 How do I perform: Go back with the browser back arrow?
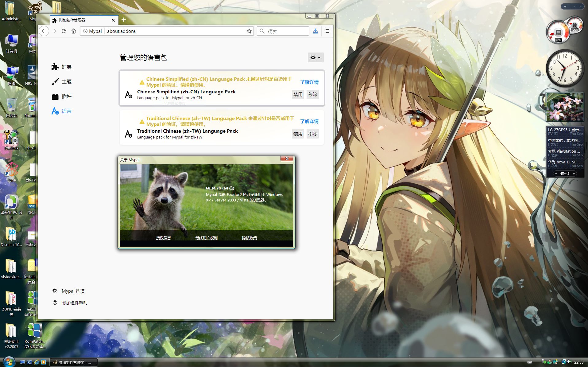tap(44, 31)
